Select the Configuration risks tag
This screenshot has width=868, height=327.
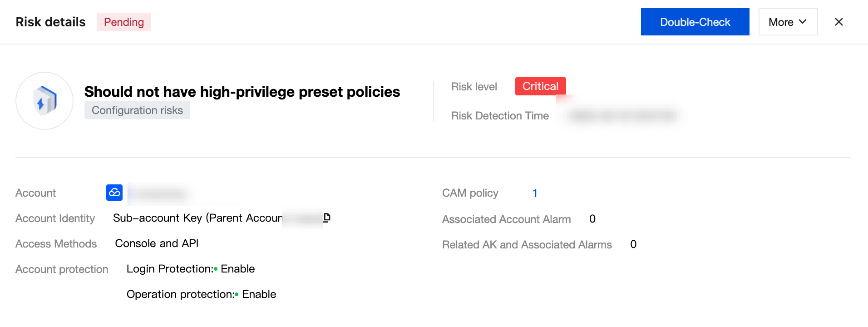click(x=137, y=110)
